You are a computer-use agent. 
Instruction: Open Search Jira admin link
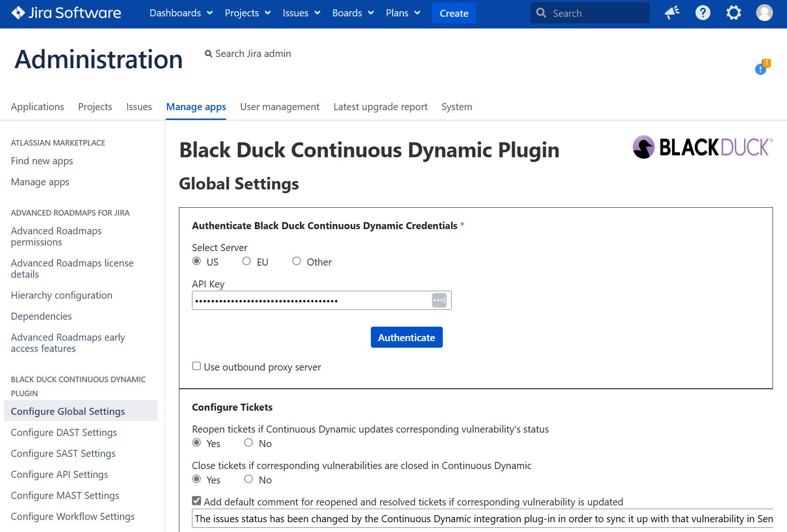[x=248, y=54]
